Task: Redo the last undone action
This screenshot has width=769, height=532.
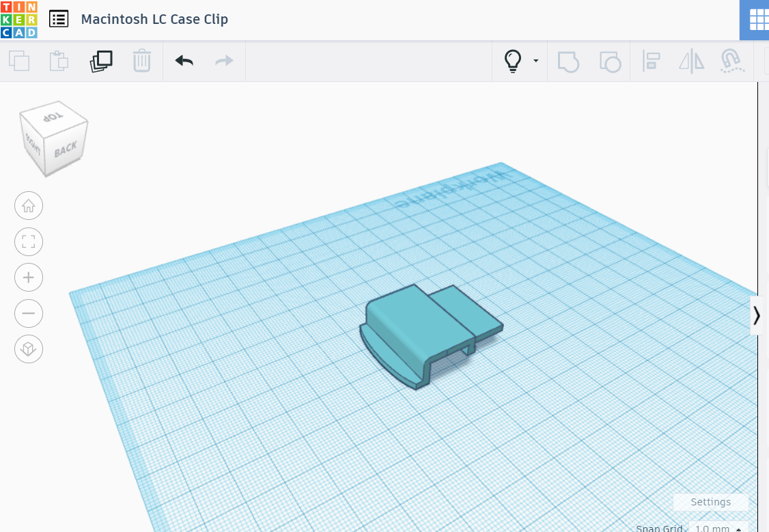Action: 223,61
